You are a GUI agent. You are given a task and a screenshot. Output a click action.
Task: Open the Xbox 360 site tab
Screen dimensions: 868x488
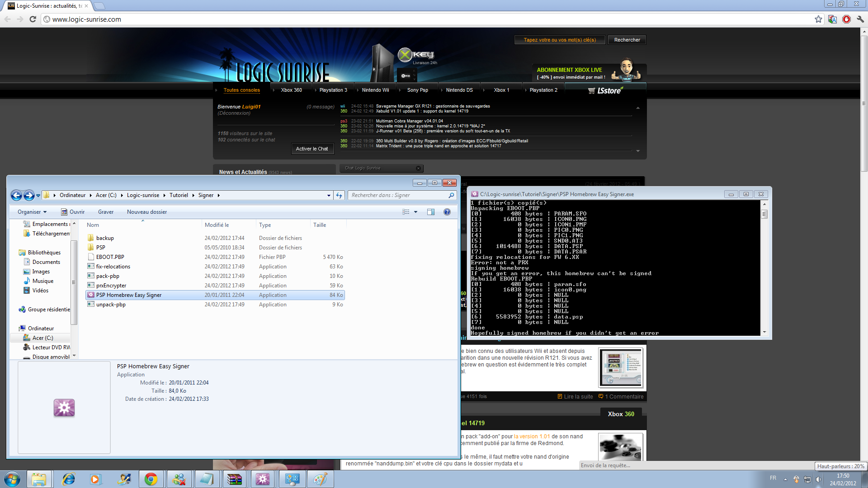point(291,90)
